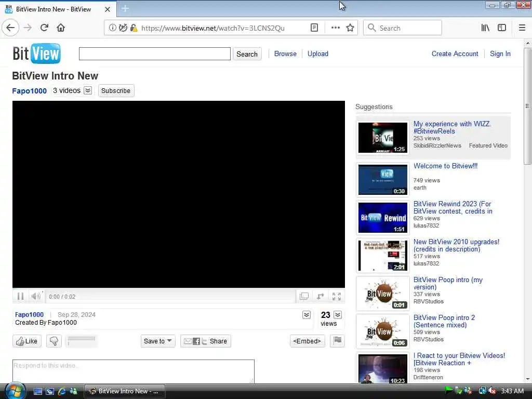532x399 pixels.
Task: Click the BitView site search field
Action: pyautogui.click(x=155, y=54)
